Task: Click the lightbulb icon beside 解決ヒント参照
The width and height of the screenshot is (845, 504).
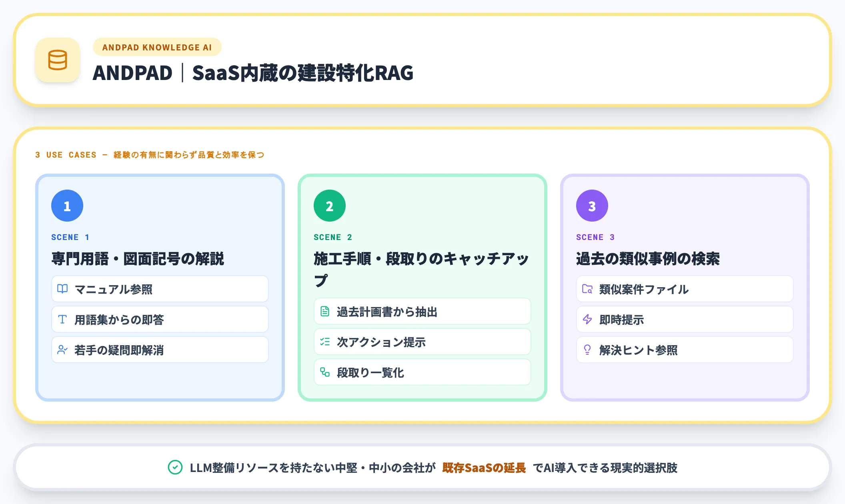Action: [x=587, y=350]
